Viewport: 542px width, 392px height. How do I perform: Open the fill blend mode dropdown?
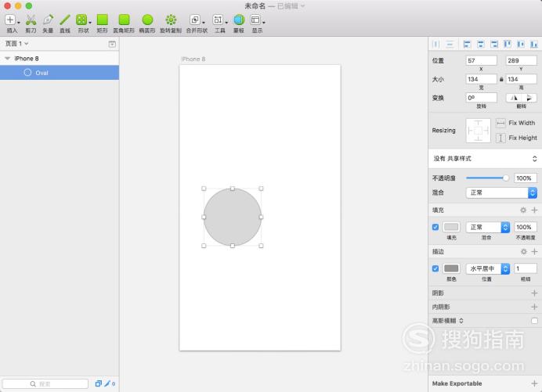point(488,227)
